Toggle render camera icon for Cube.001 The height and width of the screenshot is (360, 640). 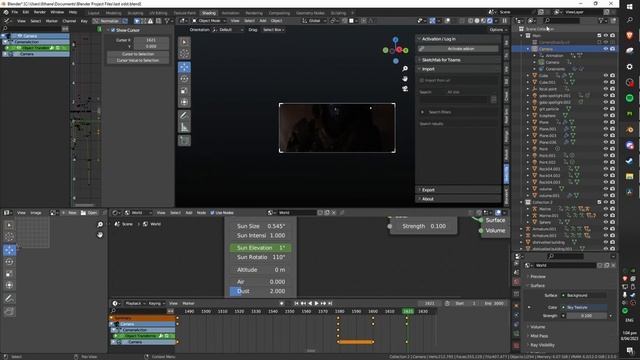pyautogui.click(x=612, y=82)
